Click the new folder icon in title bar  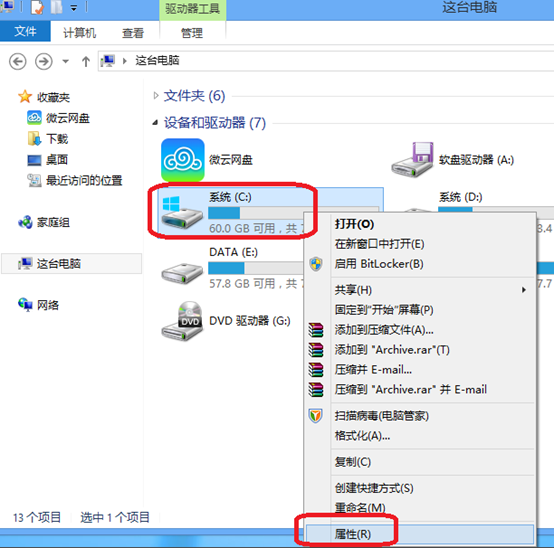57,7
